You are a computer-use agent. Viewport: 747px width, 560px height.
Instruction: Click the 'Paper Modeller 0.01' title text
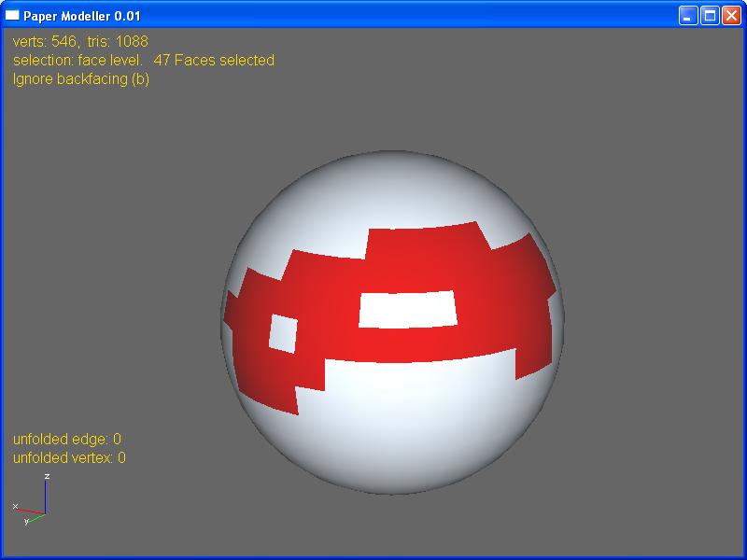pos(82,16)
